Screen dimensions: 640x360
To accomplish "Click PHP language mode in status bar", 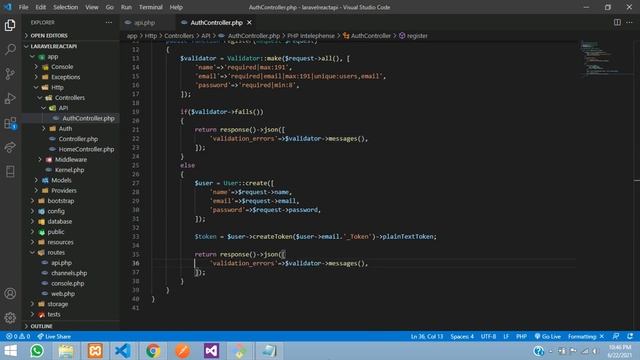I will [521, 336].
